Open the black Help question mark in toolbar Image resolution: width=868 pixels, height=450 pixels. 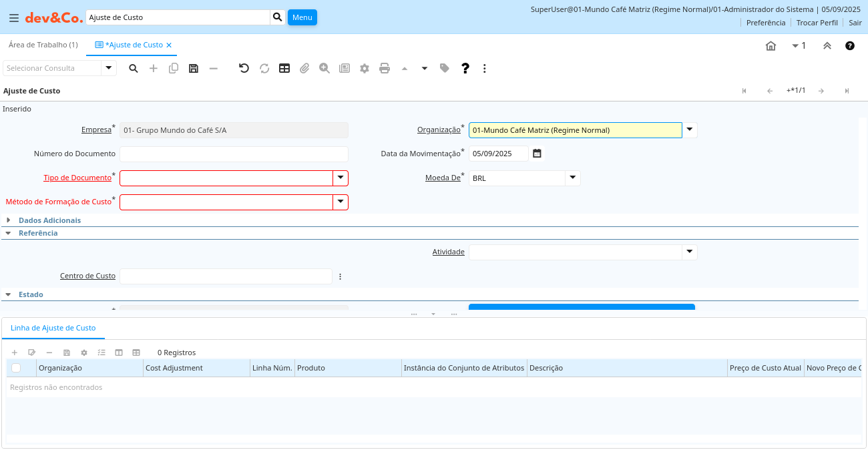tap(465, 68)
